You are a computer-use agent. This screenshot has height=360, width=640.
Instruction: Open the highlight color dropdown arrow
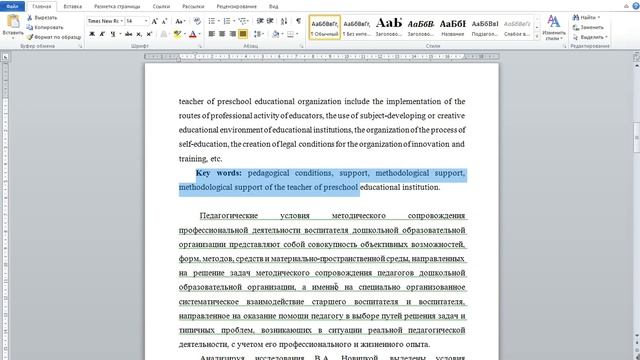tap(184, 34)
